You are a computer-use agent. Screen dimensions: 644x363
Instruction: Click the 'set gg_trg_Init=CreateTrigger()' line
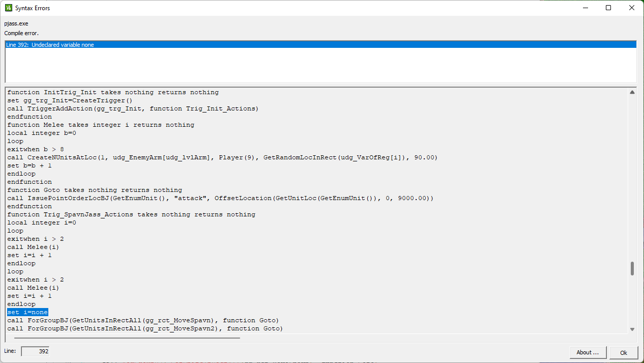pos(70,100)
